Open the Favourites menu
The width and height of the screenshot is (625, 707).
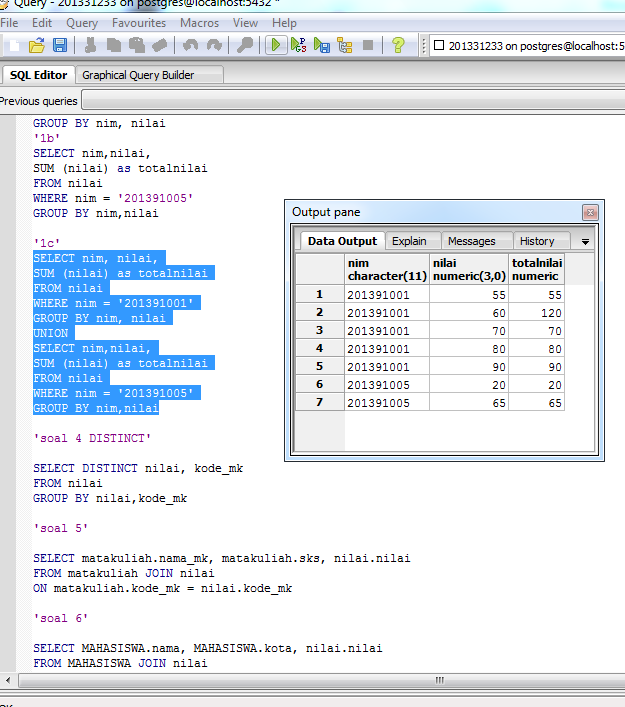pyautogui.click(x=139, y=23)
